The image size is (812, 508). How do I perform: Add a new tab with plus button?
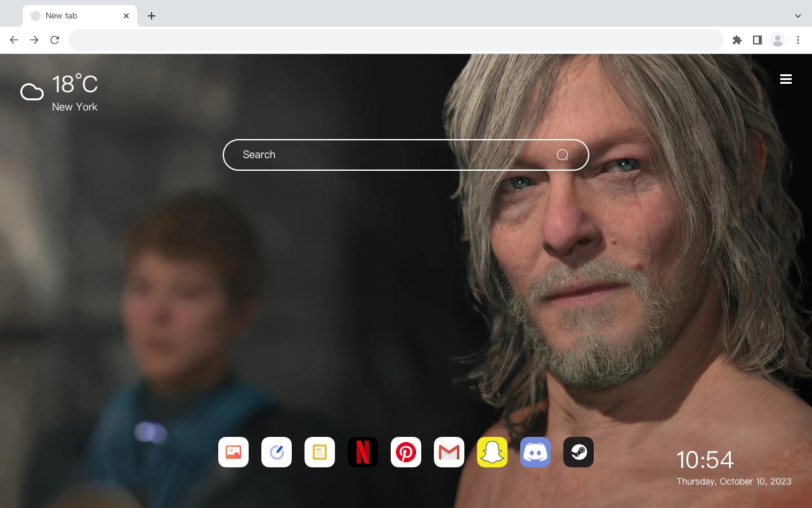click(151, 16)
